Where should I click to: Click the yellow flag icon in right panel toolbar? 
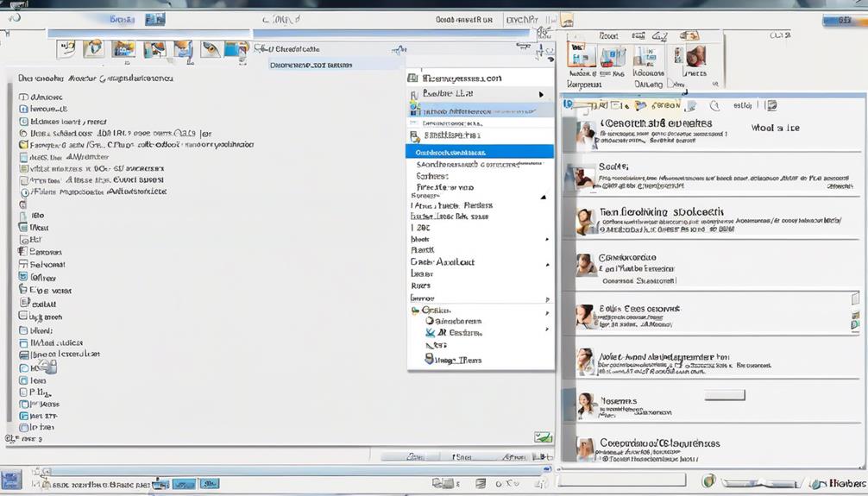641,105
